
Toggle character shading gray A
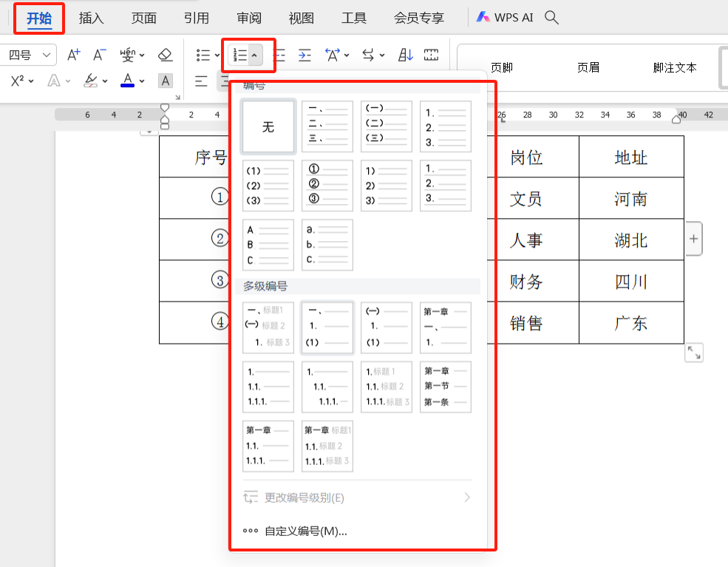click(x=165, y=81)
